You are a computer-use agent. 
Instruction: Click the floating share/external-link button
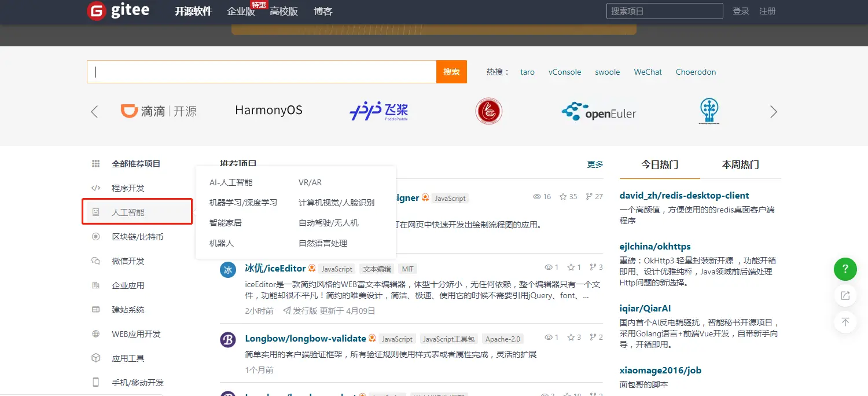pos(845,296)
